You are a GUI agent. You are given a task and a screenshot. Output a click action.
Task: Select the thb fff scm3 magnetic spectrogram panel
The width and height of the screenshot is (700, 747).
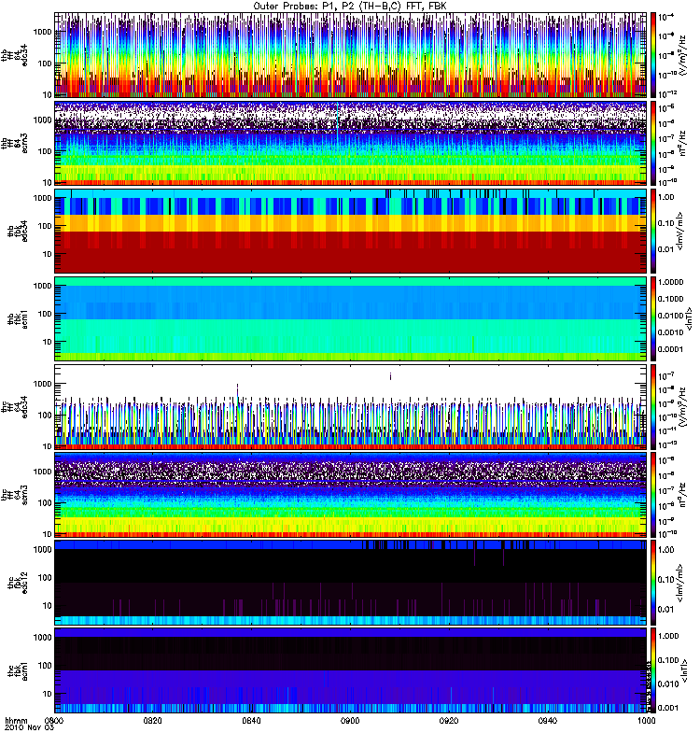351,143
